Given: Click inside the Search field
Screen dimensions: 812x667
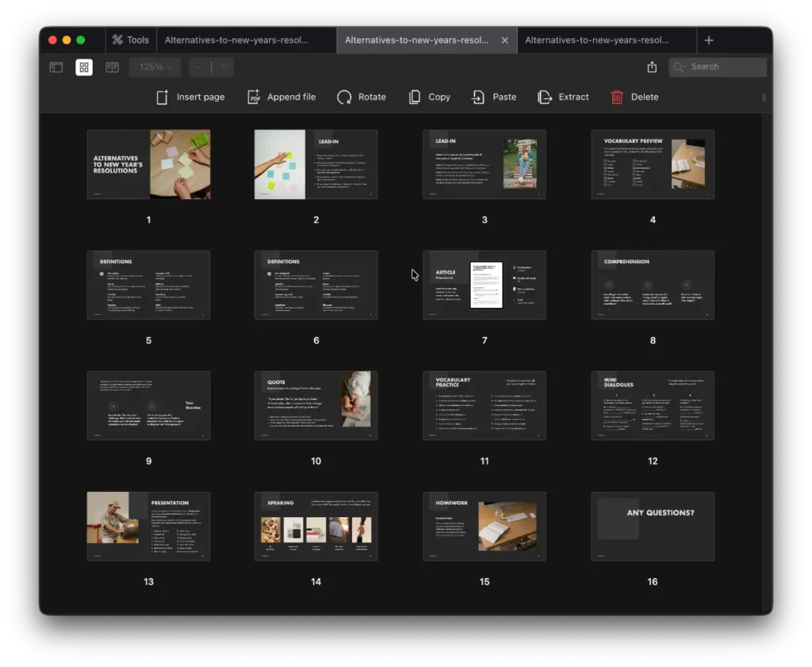Looking at the screenshot, I should (x=725, y=67).
